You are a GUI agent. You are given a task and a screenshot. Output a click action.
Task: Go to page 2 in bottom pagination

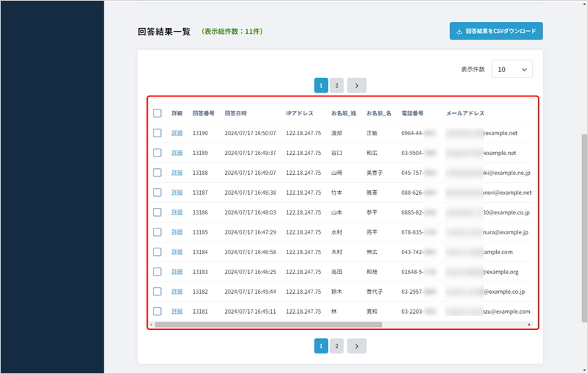pyautogui.click(x=337, y=345)
